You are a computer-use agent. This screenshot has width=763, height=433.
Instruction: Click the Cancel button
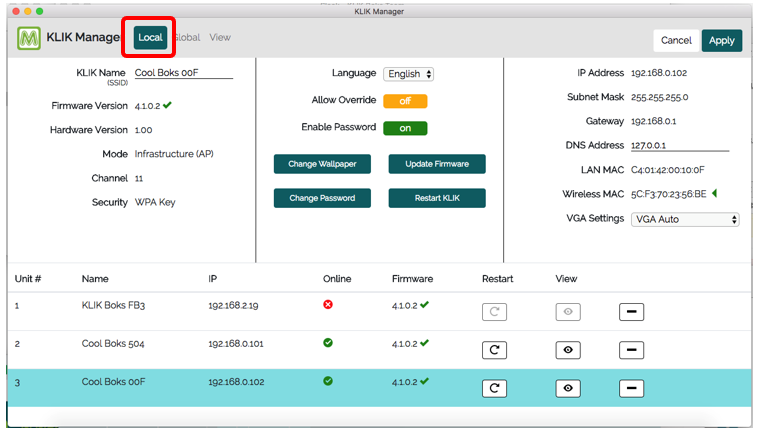coord(676,40)
